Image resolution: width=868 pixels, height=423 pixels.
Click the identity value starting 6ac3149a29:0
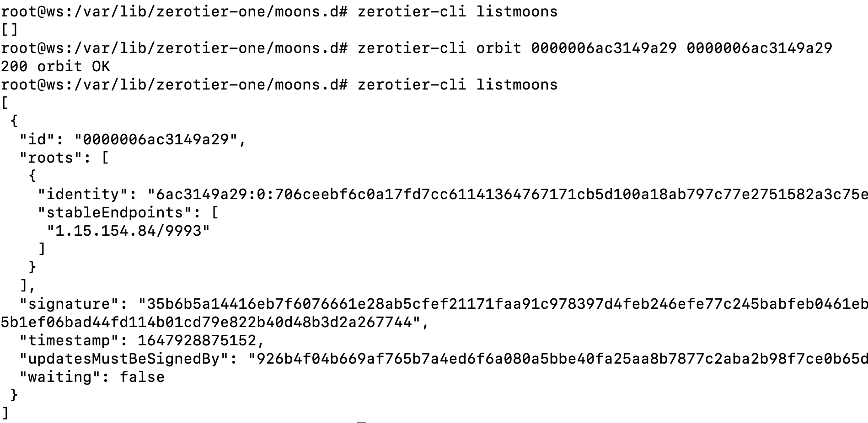(x=508, y=194)
